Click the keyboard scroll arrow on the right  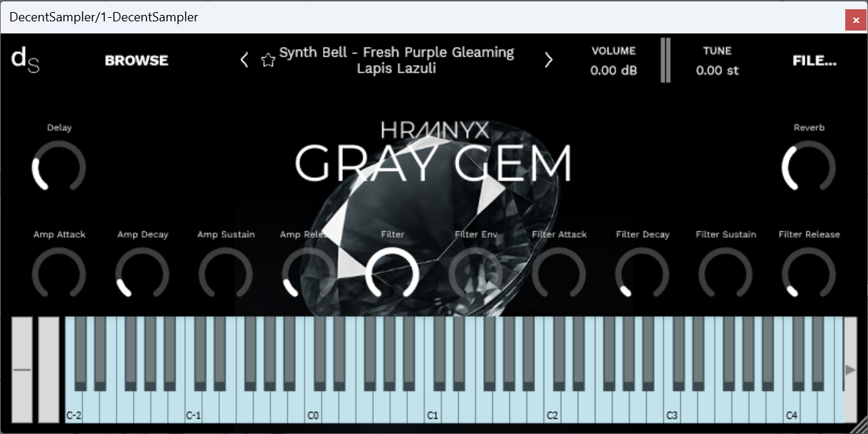[850, 370]
